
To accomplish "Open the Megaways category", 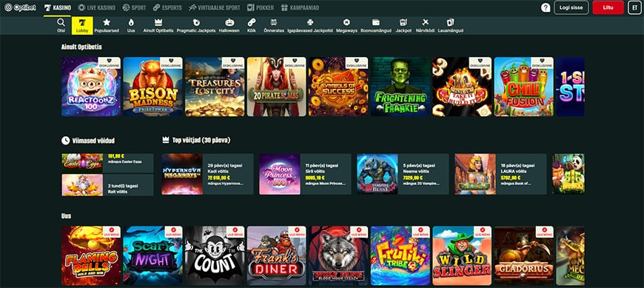I will tap(346, 25).
